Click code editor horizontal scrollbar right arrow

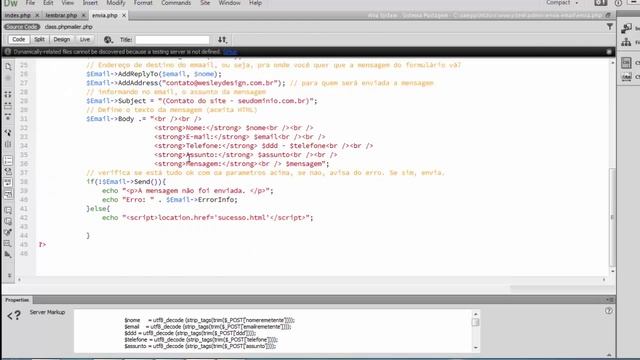[604, 280]
